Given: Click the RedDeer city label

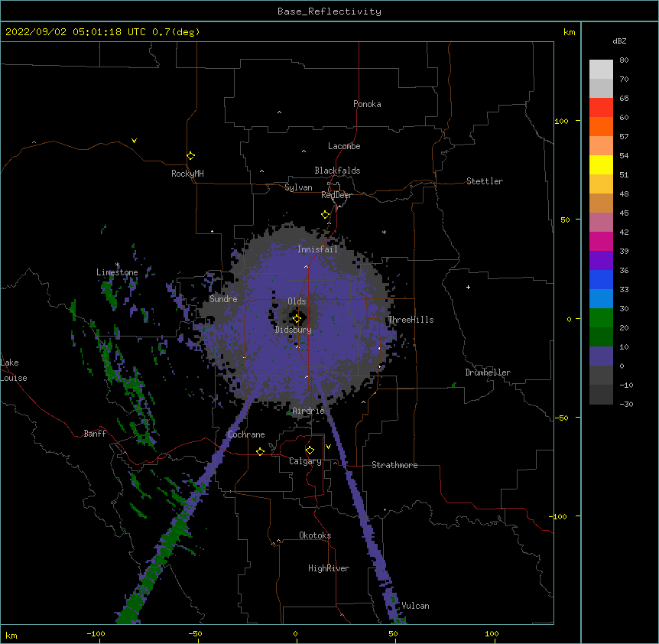Looking at the screenshot, I should click(336, 195).
